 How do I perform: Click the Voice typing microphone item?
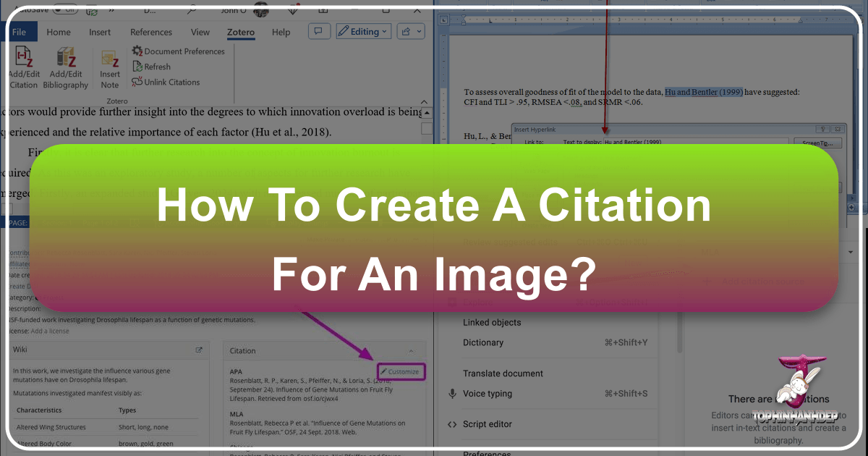(x=487, y=394)
